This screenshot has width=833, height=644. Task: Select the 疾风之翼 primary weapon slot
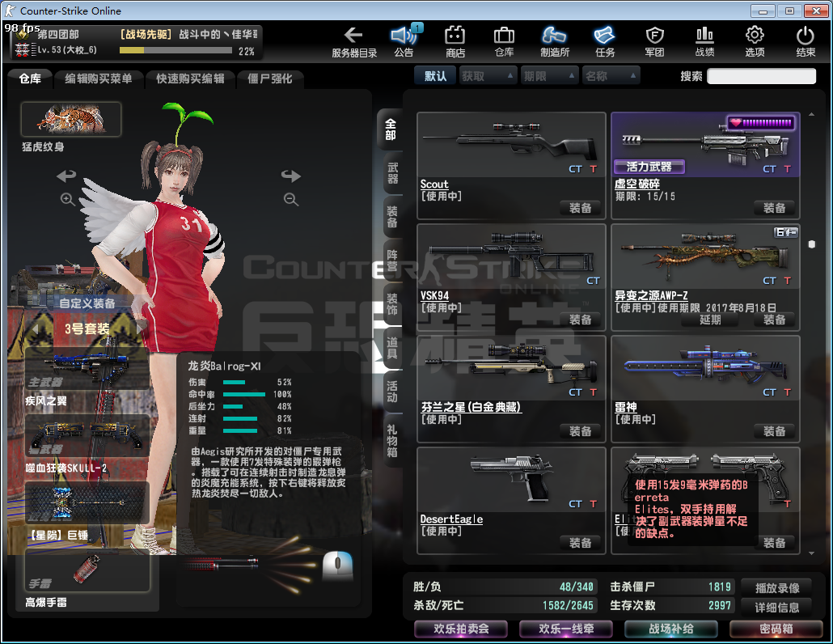pos(87,370)
